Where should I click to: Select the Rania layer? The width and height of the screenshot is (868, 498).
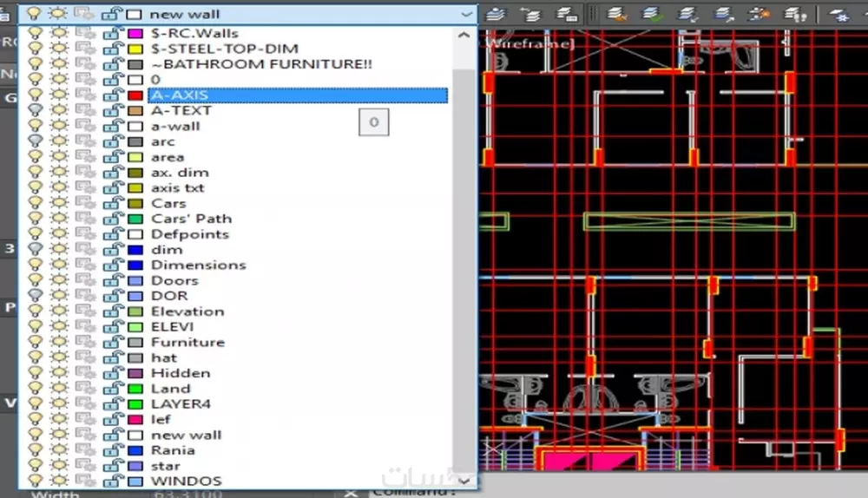click(174, 450)
